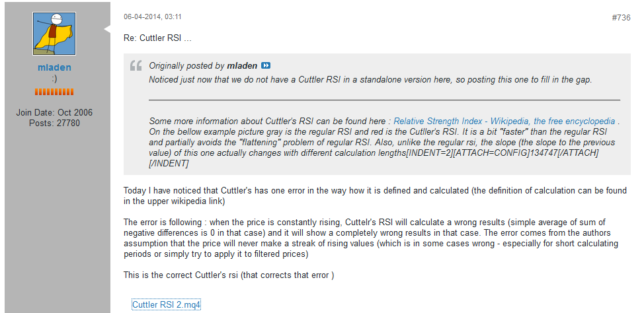Click the ':)' user title under username
The height and width of the screenshot is (313, 644).
pyautogui.click(x=54, y=79)
